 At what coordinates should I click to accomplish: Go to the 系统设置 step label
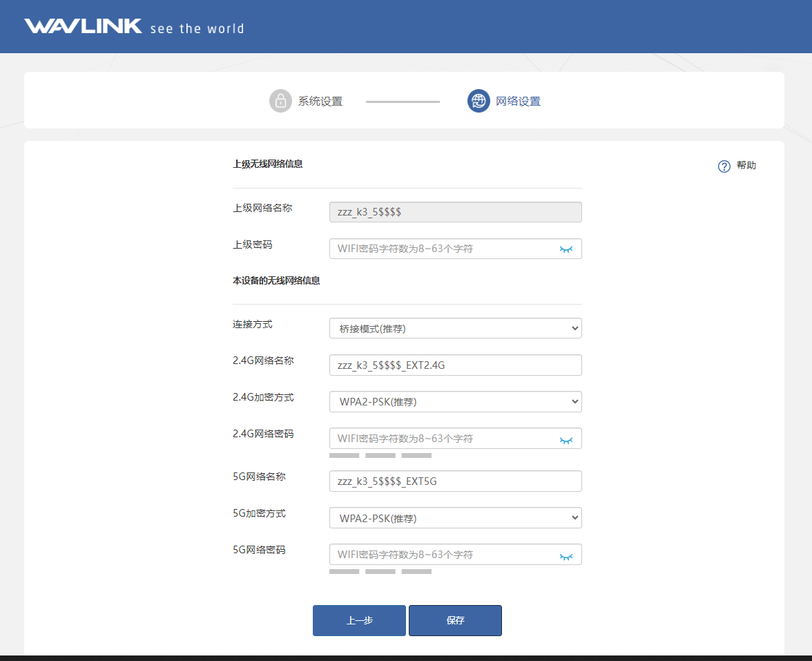pyautogui.click(x=320, y=102)
